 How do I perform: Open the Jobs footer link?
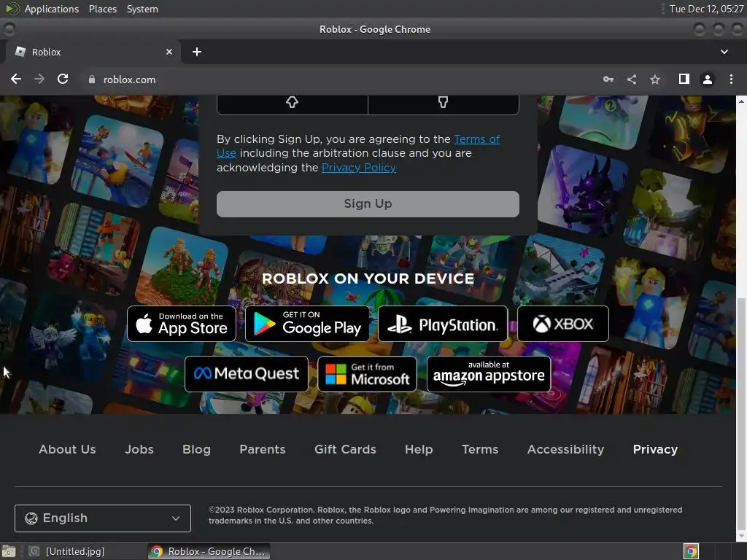point(139,449)
